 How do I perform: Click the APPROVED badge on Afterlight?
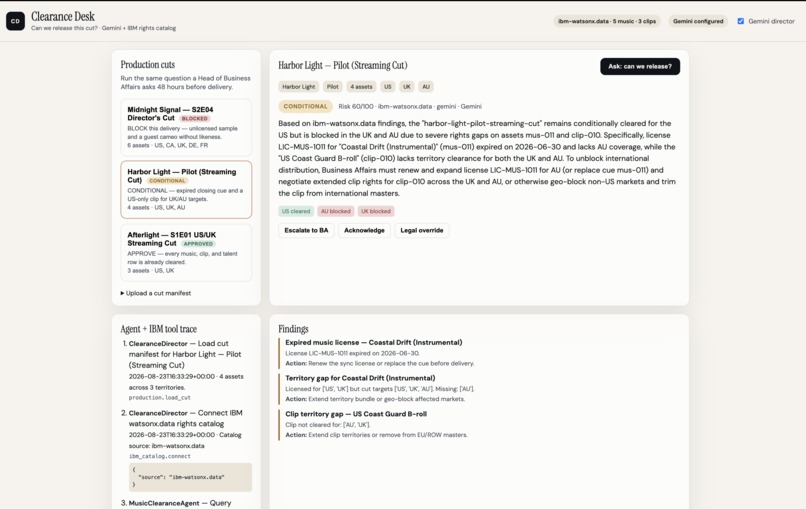pos(198,244)
